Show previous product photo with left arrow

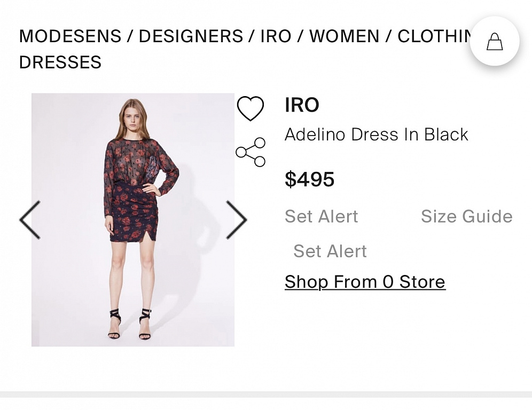tap(30, 219)
